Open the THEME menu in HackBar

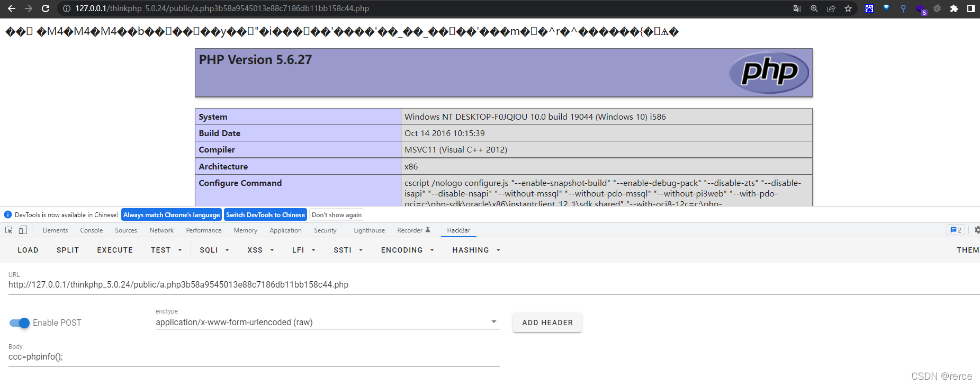[x=968, y=250]
